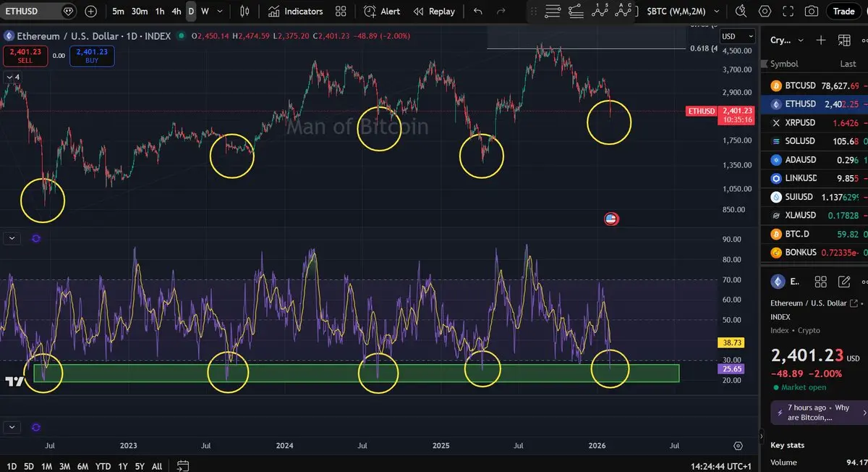Set chart range to YTD
Screen dimensions: 868x472
tap(103, 466)
